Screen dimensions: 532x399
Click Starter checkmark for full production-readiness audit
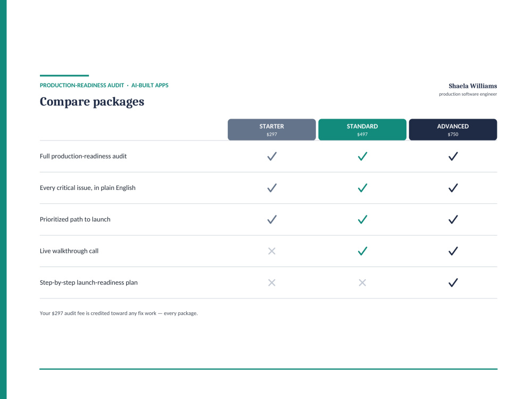click(x=272, y=156)
